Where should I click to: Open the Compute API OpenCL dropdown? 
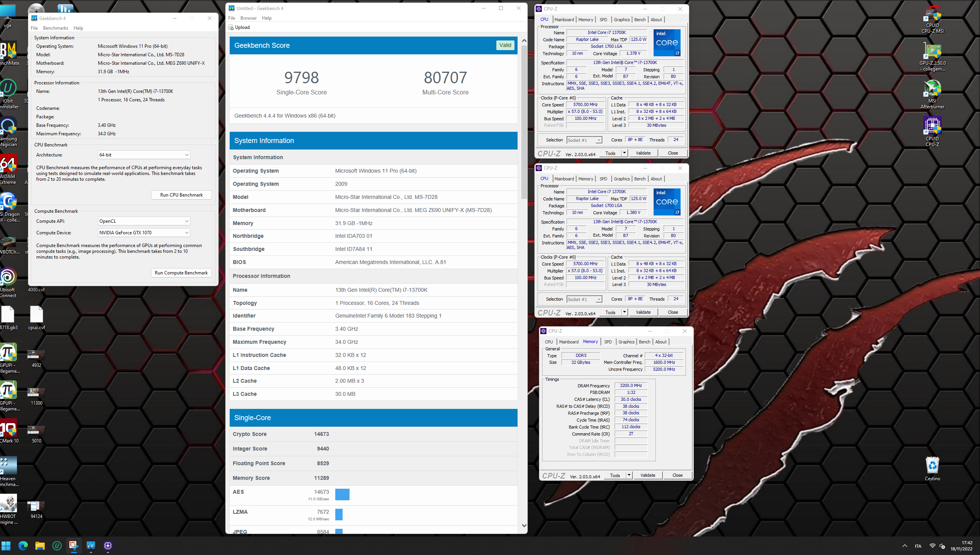point(144,221)
